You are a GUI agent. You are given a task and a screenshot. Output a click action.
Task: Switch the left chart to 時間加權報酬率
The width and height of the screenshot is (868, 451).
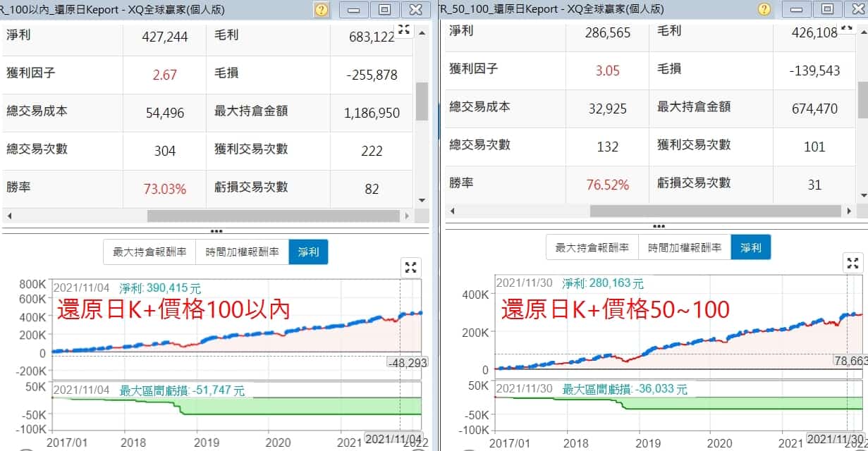coord(242,252)
